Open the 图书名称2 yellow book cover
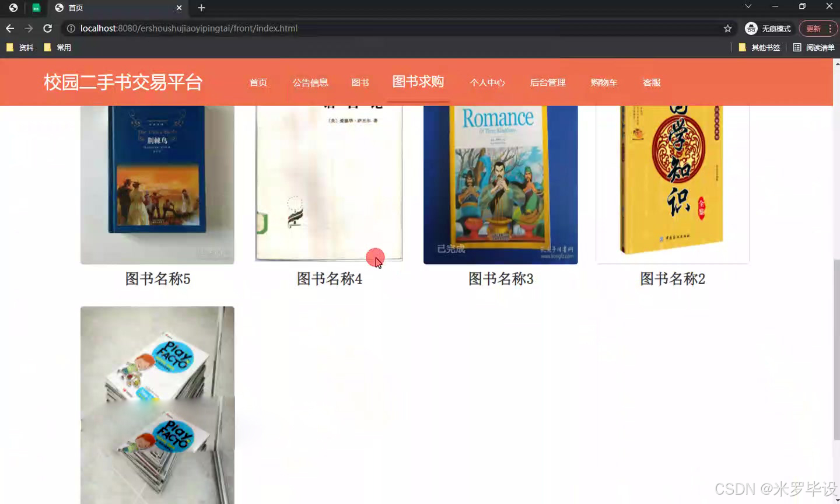Screen dimensions: 840x504 tap(673, 184)
